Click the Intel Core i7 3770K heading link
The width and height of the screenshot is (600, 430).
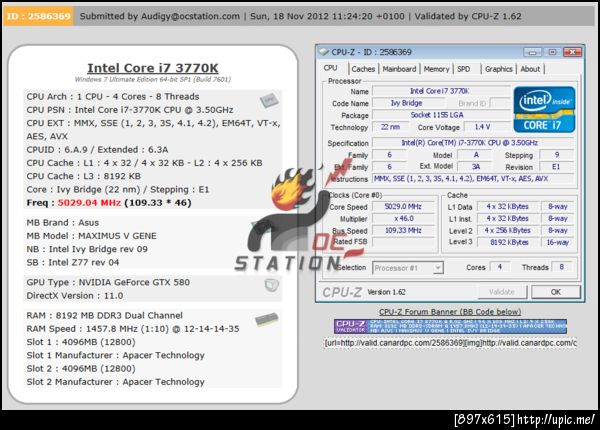tap(153, 68)
